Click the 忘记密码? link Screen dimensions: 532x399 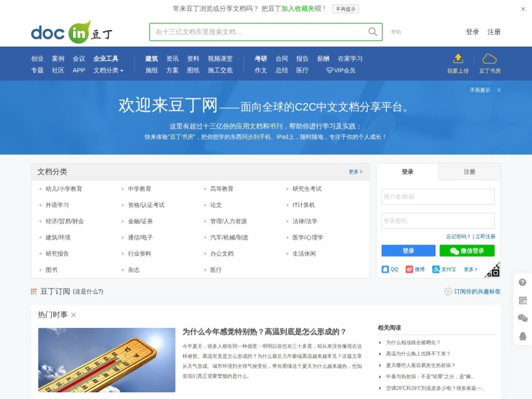coord(458,237)
